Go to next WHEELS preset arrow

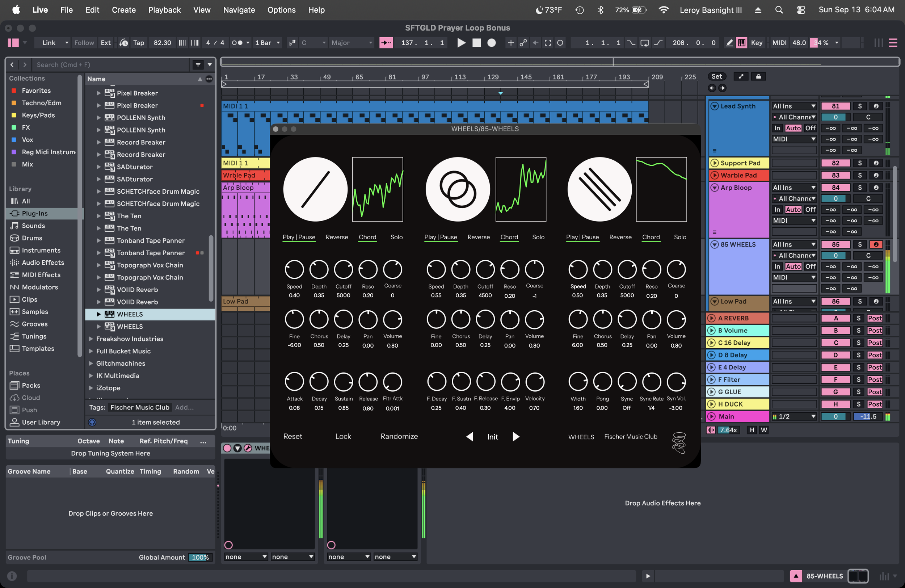[515, 437]
